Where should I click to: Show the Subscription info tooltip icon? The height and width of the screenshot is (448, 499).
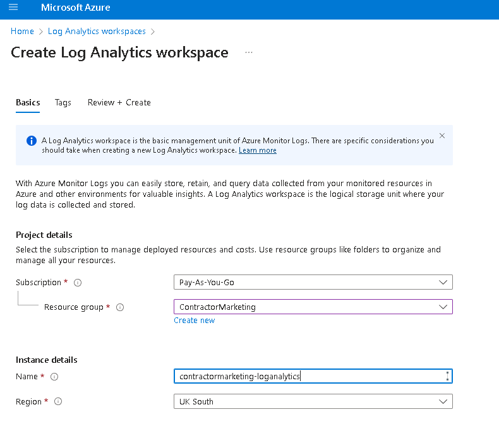pos(78,282)
